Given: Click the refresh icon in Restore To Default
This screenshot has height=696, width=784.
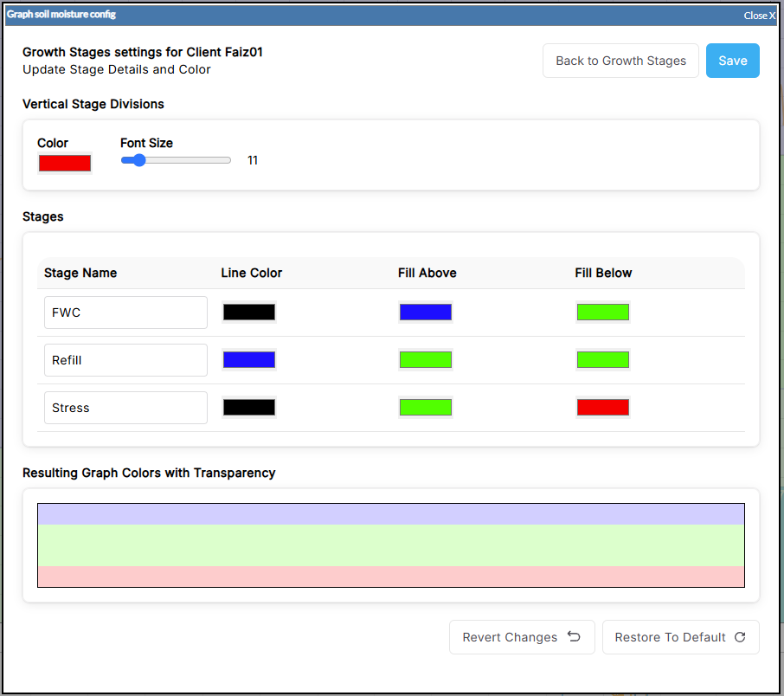Looking at the screenshot, I should pos(740,637).
